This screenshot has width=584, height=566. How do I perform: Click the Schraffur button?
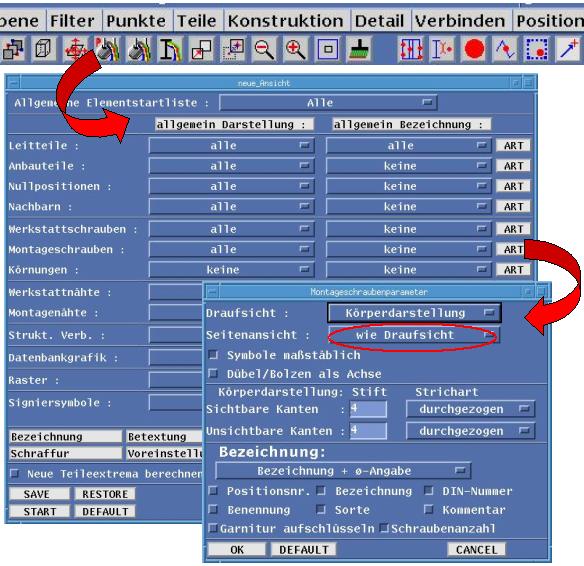point(66,454)
